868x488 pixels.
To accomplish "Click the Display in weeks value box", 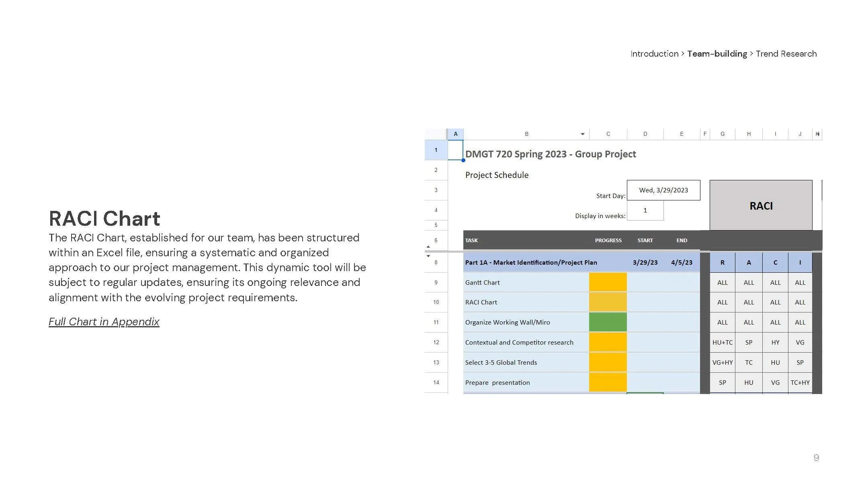I will [645, 210].
